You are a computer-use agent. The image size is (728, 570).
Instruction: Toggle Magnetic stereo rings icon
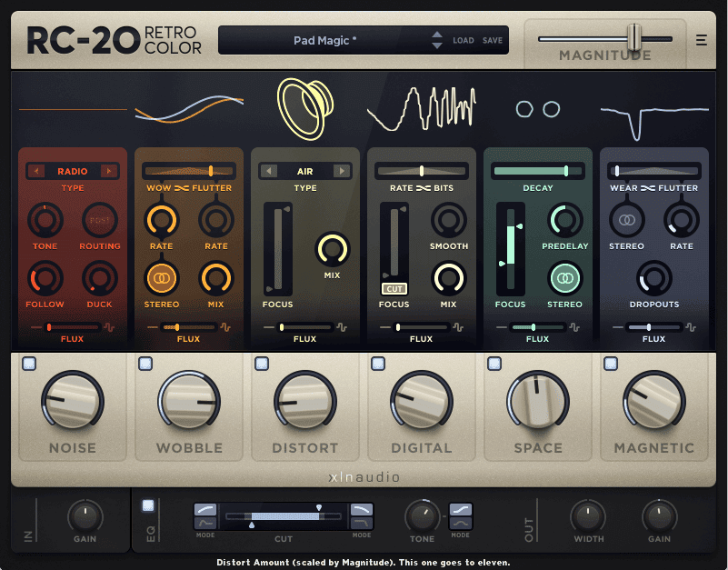pos(627,220)
